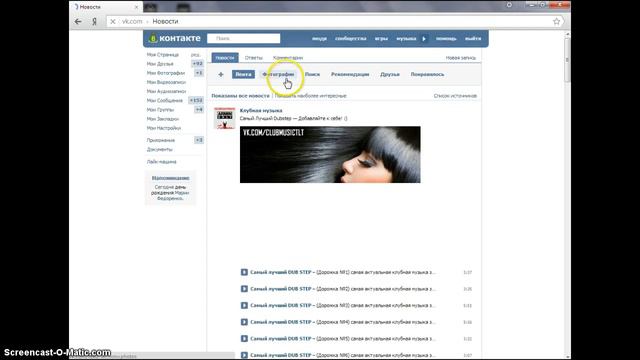The width and height of the screenshot is (640, 360).
Task: Open the сообщества link in header
Action: (x=351, y=39)
